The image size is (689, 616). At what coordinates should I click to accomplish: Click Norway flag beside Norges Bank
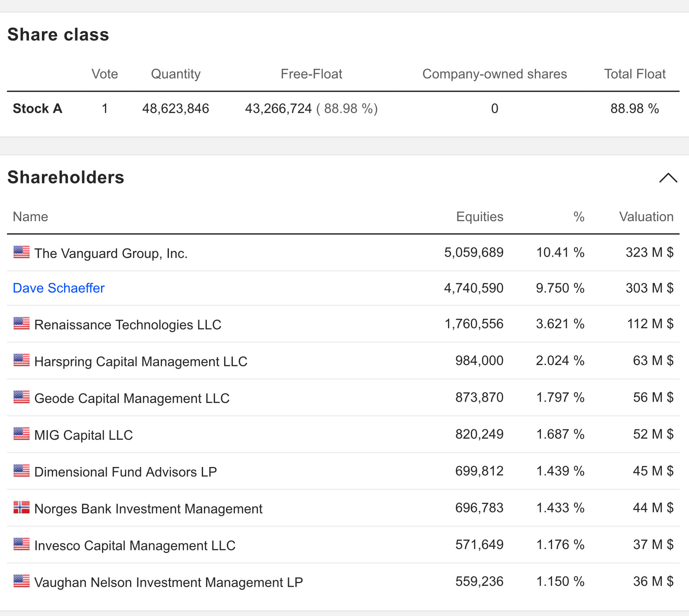tap(22, 507)
